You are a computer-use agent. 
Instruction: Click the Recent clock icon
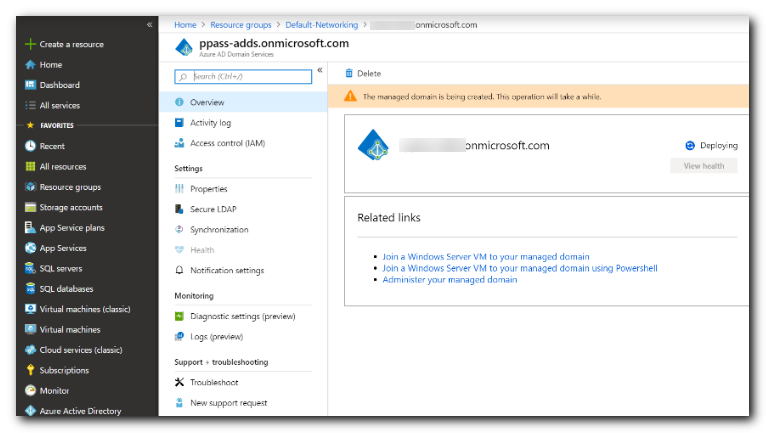click(x=30, y=146)
